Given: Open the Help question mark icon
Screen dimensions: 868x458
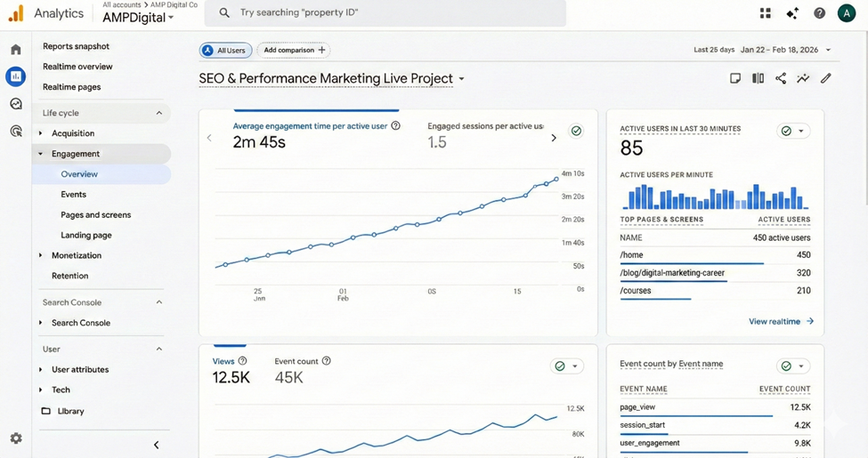Looking at the screenshot, I should pyautogui.click(x=819, y=13).
